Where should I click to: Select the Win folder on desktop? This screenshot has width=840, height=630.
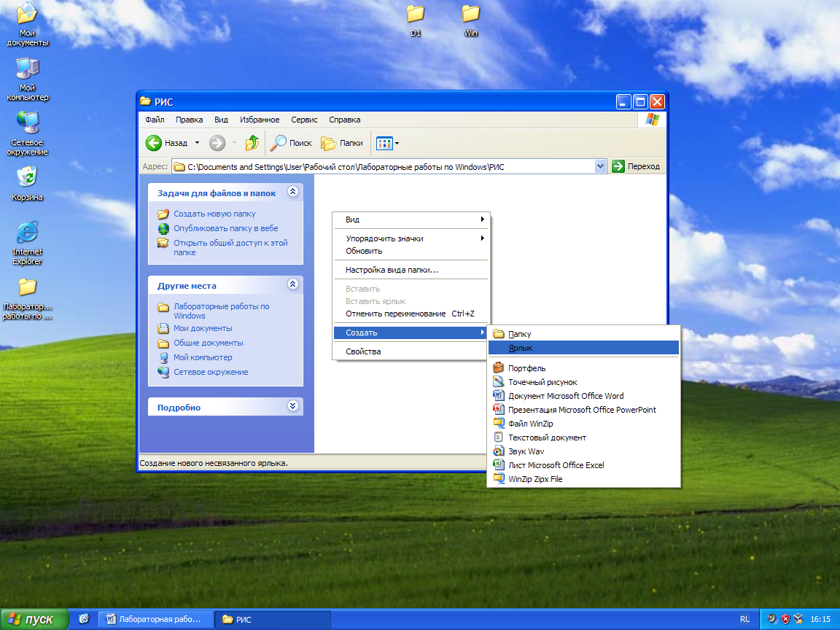[470, 20]
